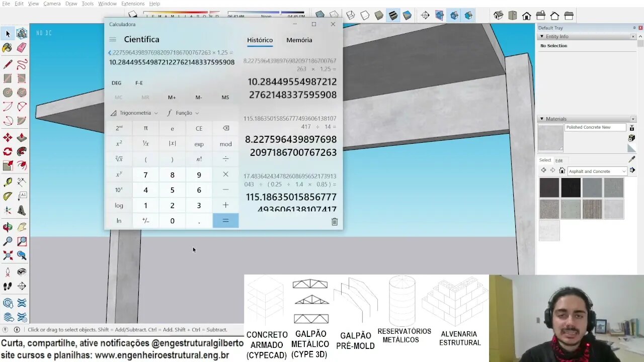Switch to the Histórico tab
Viewport: 644px width, 362px height.
tap(260, 40)
